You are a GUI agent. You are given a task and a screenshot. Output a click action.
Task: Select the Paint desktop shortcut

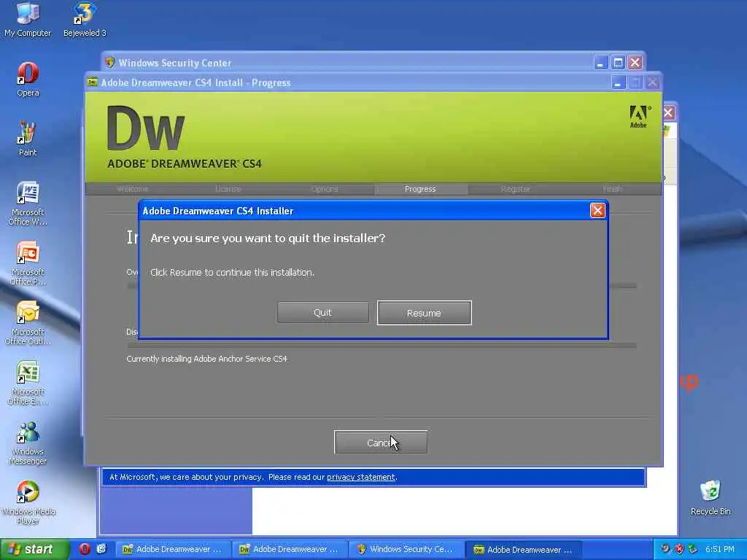pyautogui.click(x=28, y=139)
